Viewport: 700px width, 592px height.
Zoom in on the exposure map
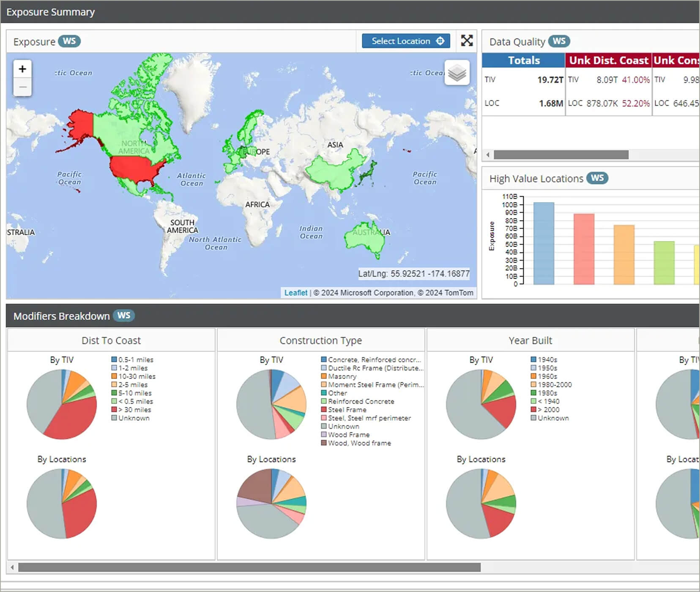pos(22,69)
